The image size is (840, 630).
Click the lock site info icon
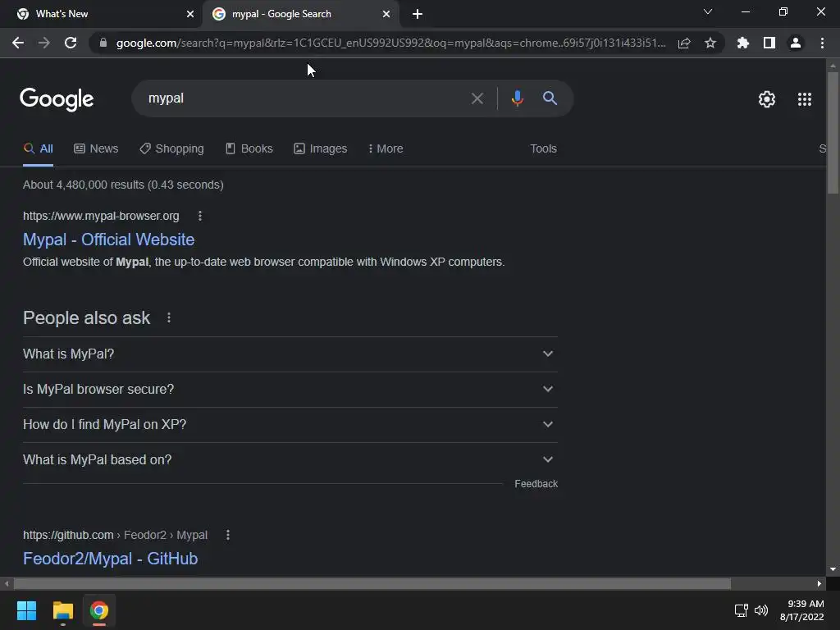[103, 43]
